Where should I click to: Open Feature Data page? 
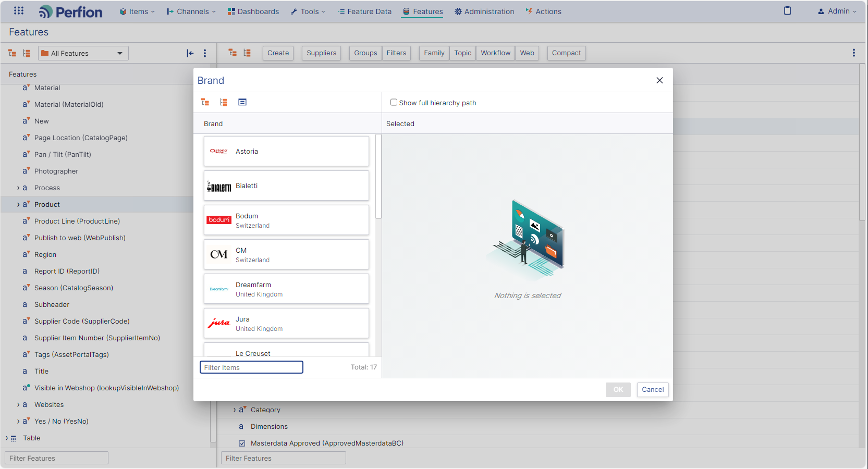[364, 11]
